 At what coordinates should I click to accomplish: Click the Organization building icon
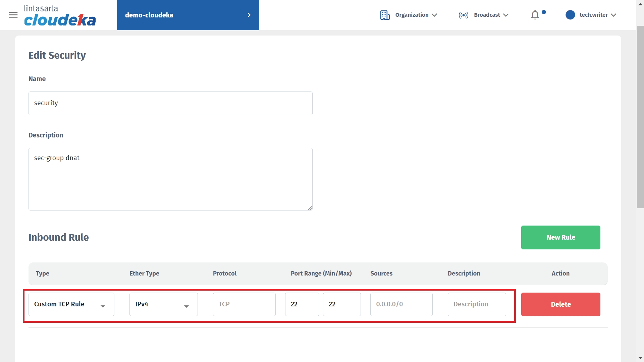(385, 15)
